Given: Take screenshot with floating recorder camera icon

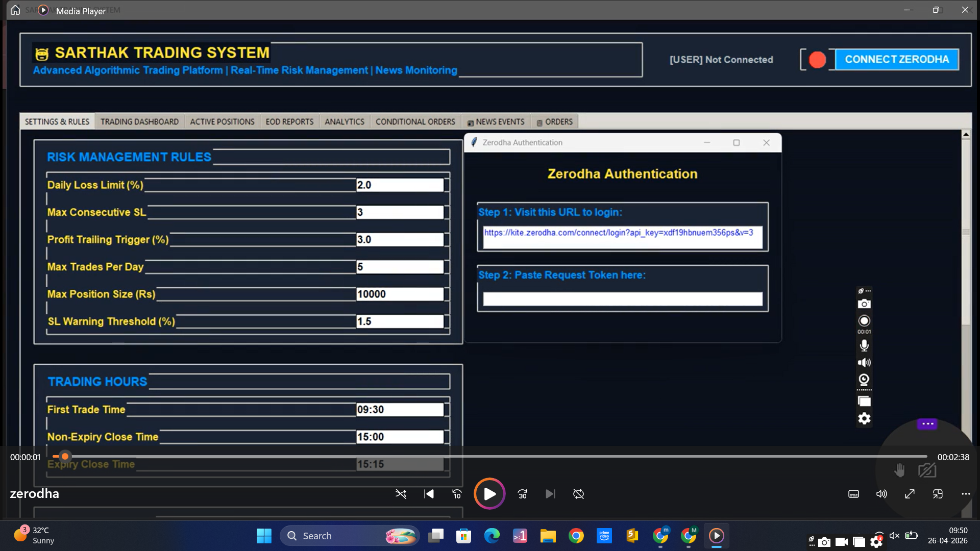Looking at the screenshot, I should point(864,304).
